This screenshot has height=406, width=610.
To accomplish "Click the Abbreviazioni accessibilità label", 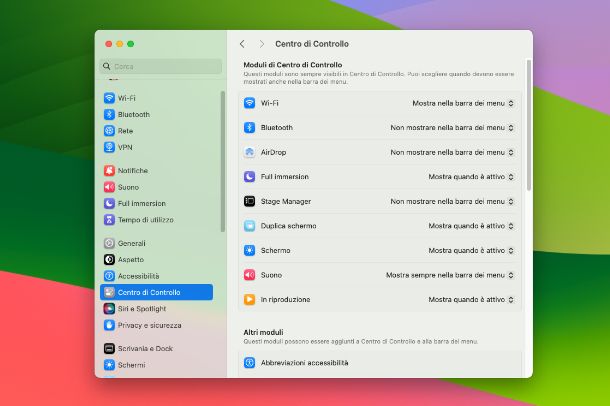I will pyautogui.click(x=305, y=362).
